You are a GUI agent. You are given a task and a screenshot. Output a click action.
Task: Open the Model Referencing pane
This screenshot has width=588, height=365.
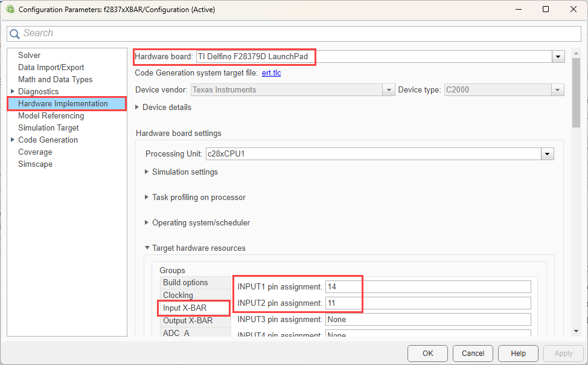pyautogui.click(x=51, y=115)
